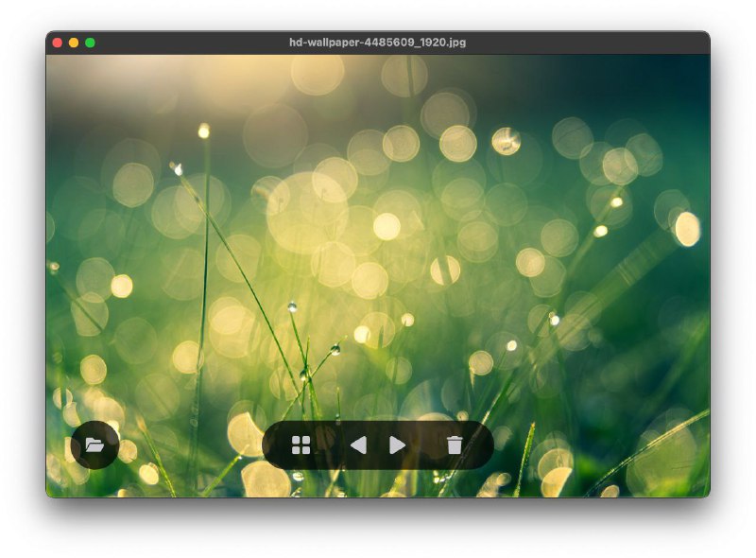Viewport: 756px width, 558px height.
Task: Maximize the window with the green button
Action: tap(90, 43)
